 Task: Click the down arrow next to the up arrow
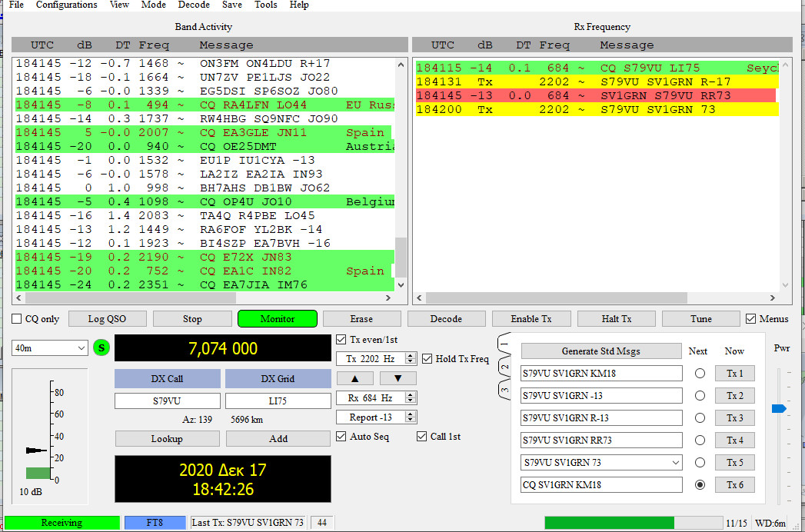398,377
